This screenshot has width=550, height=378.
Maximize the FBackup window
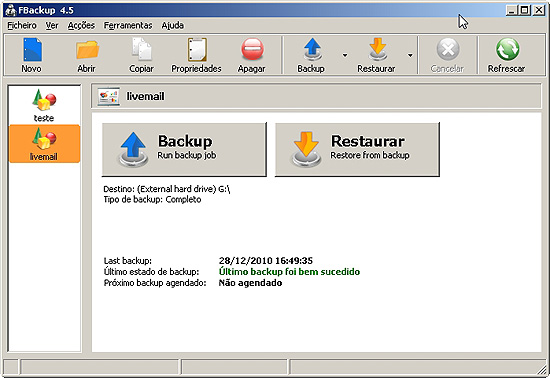(x=525, y=11)
